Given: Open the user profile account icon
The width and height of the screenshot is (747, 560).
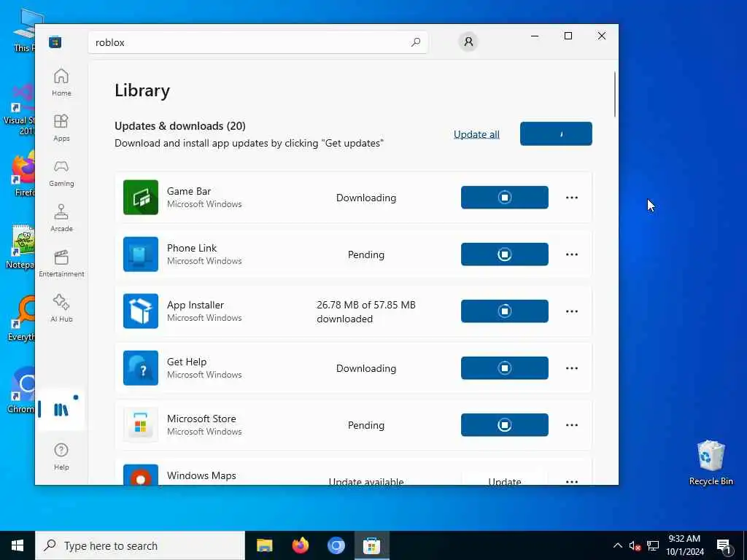Looking at the screenshot, I should click(468, 42).
